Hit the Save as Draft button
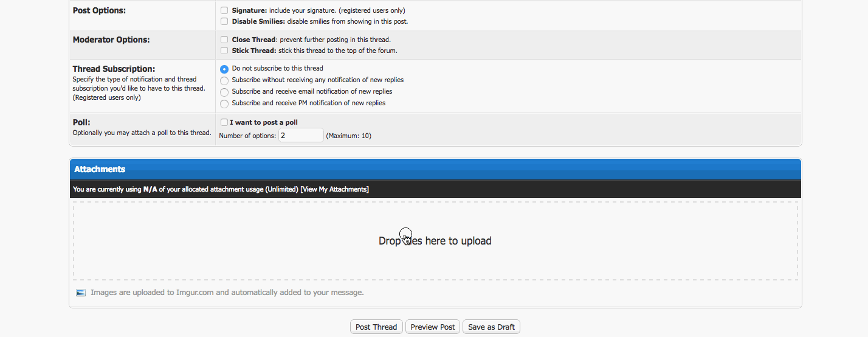868x337 pixels. click(491, 327)
